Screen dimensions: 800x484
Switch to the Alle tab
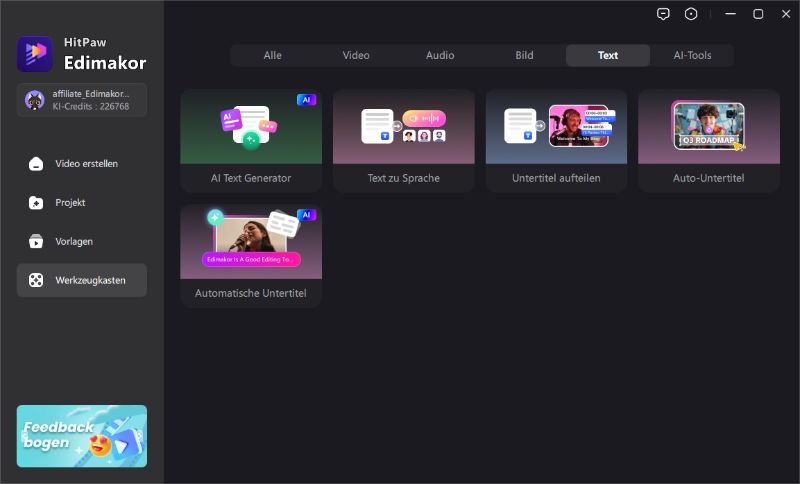point(272,56)
